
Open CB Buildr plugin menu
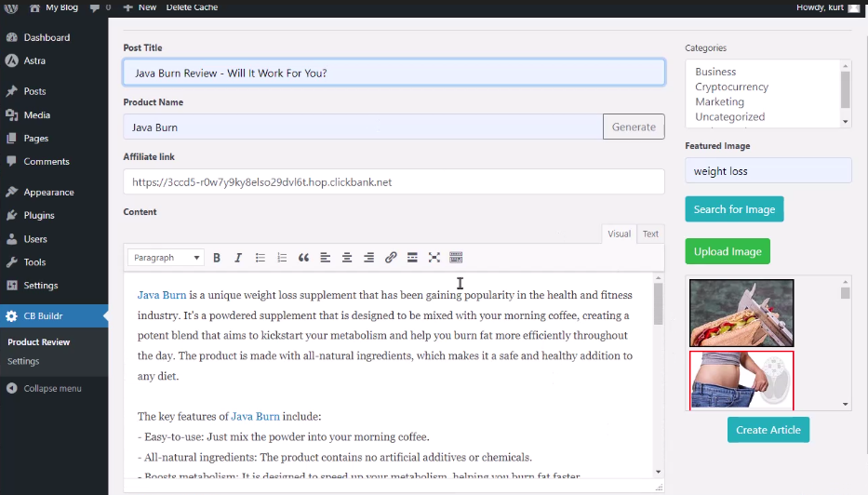pyautogui.click(x=54, y=316)
